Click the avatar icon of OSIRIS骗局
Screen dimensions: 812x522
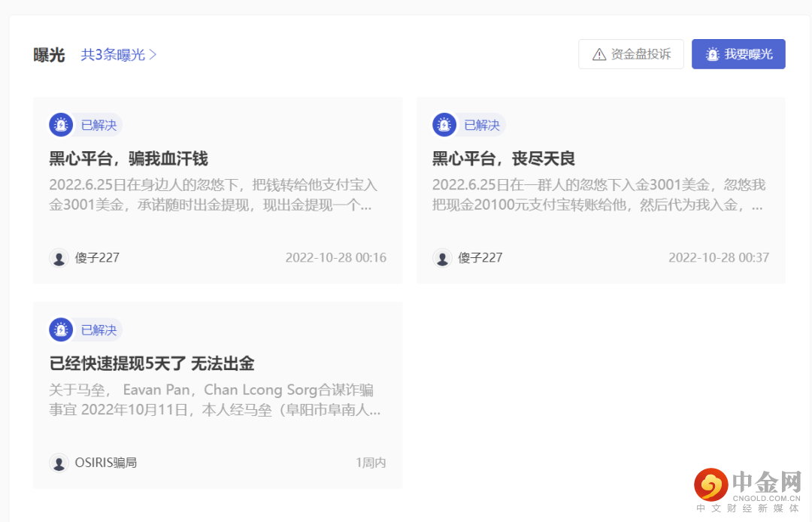(x=59, y=463)
